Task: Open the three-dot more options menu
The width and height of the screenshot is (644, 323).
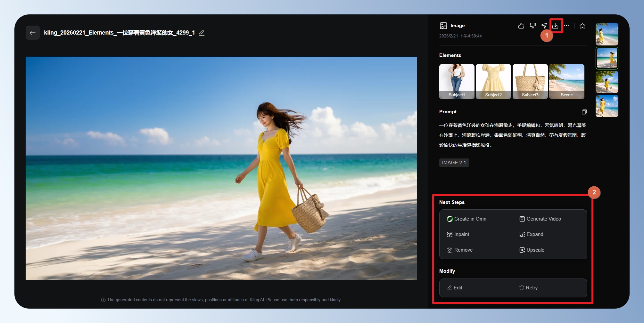Action: [x=566, y=26]
